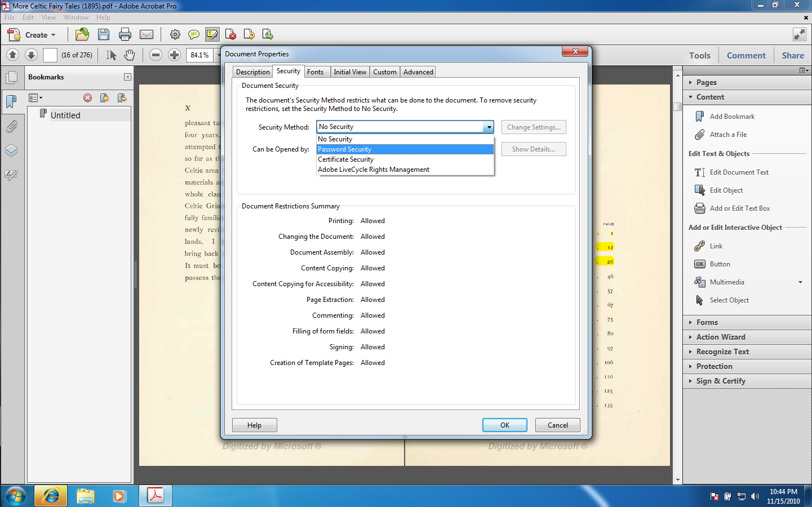The height and width of the screenshot is (507, 812).
Task: Click the email envelope icon in toolbar
Action: [x=147, y=34]
